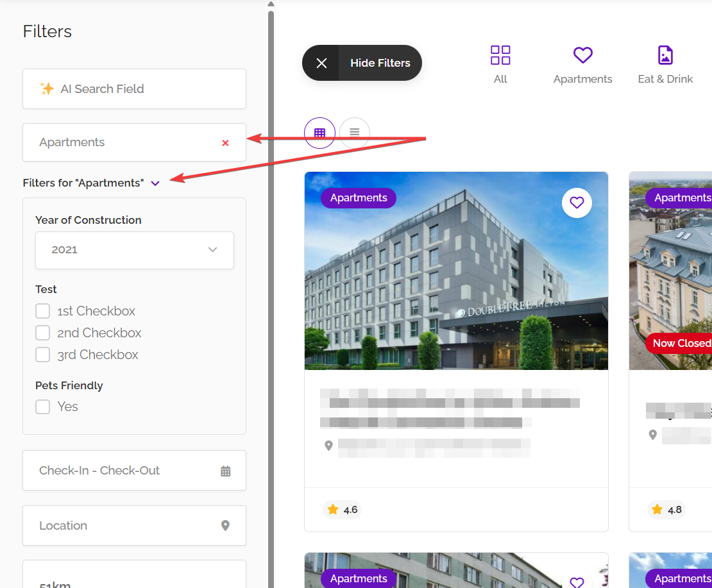Click the X icon on Hide Filters
Viewport: 712px width, 588px height.
(321, 63)
